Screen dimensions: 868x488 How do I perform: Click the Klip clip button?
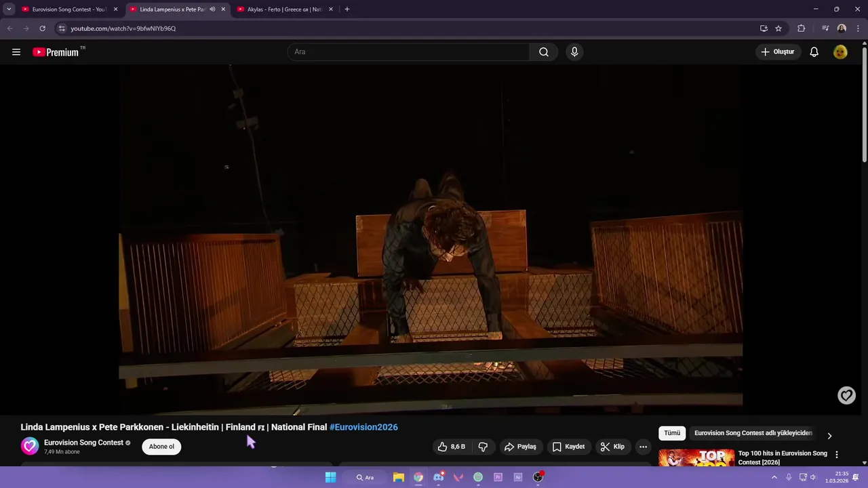612,447
